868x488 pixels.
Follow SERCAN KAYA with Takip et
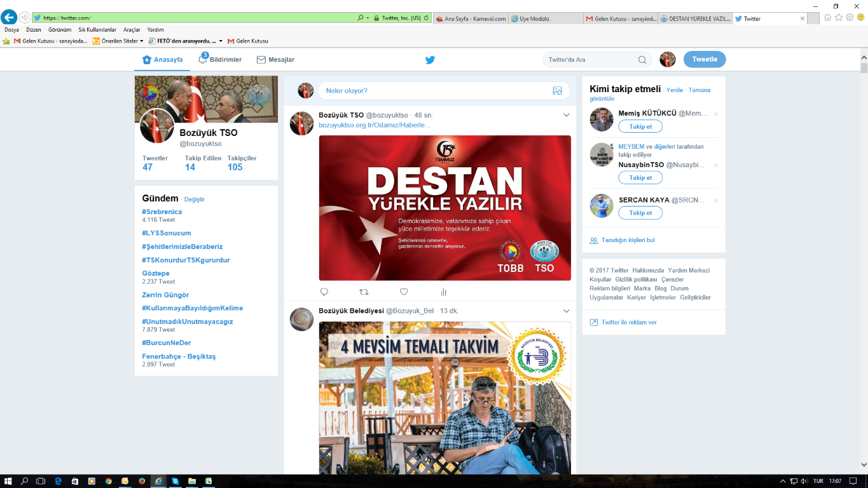tap(640, 213)
